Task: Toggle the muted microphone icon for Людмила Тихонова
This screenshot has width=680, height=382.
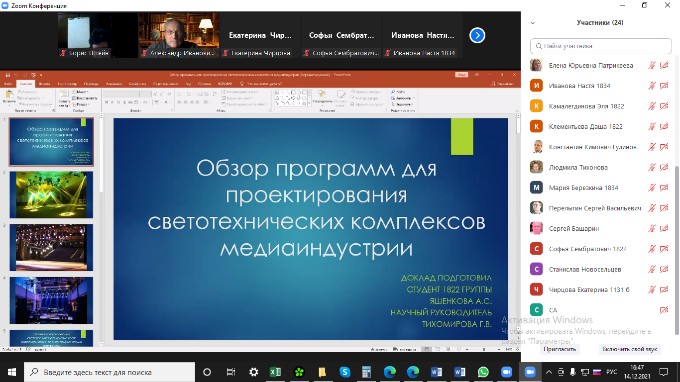Action: (651, 167)
